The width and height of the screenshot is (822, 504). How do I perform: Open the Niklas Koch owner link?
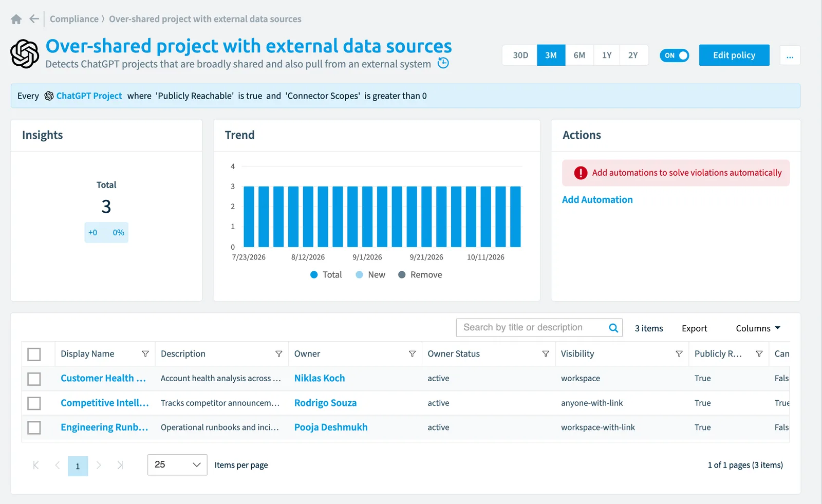pyautogui.click(x=320, y=378)
